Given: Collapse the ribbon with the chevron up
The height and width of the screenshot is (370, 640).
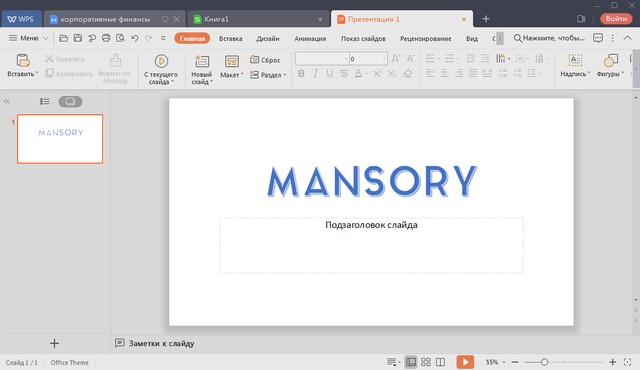Looking at the screenshot, I should coord(627,38).
